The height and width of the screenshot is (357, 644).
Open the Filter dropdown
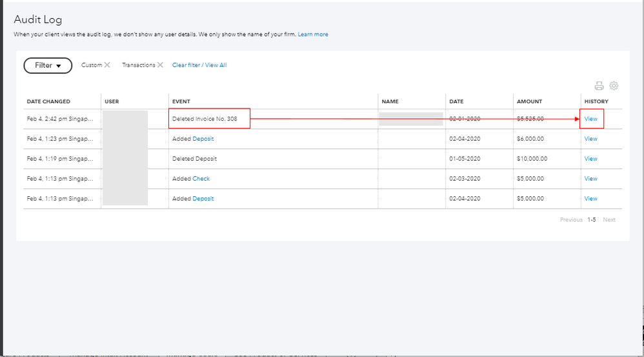click(48, 65)
